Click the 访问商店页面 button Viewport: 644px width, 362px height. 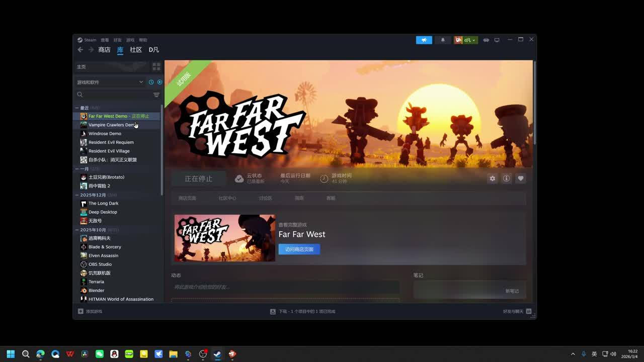tap(299, 249)
